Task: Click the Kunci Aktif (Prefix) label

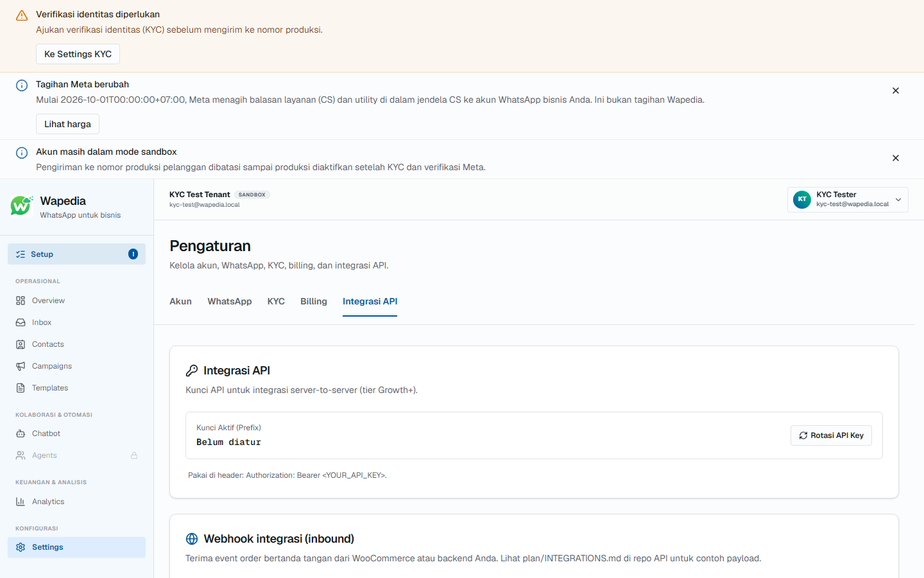Action: click(228, 428)
